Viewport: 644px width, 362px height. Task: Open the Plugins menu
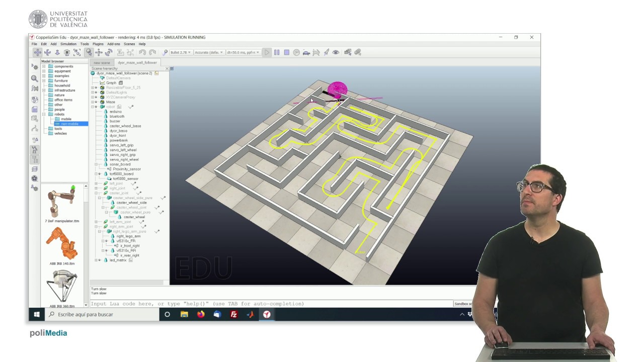tap(98, 44)
